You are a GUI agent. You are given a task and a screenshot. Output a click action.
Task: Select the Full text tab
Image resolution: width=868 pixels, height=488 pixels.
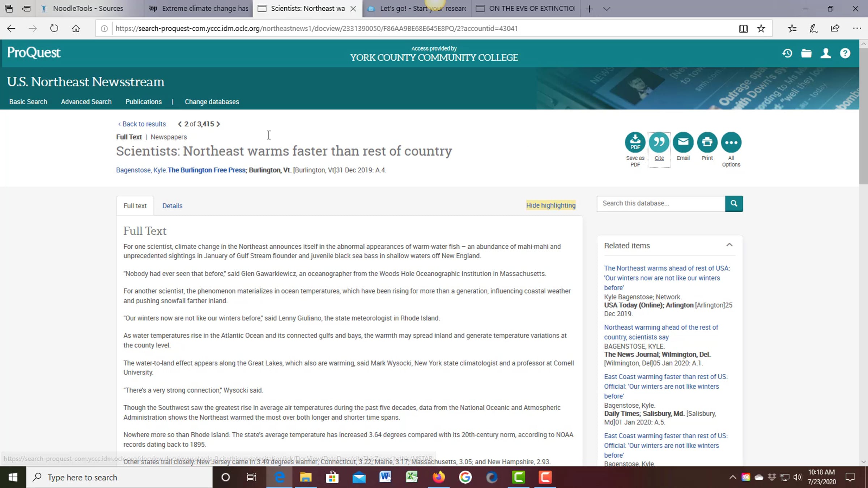(135, 206)
